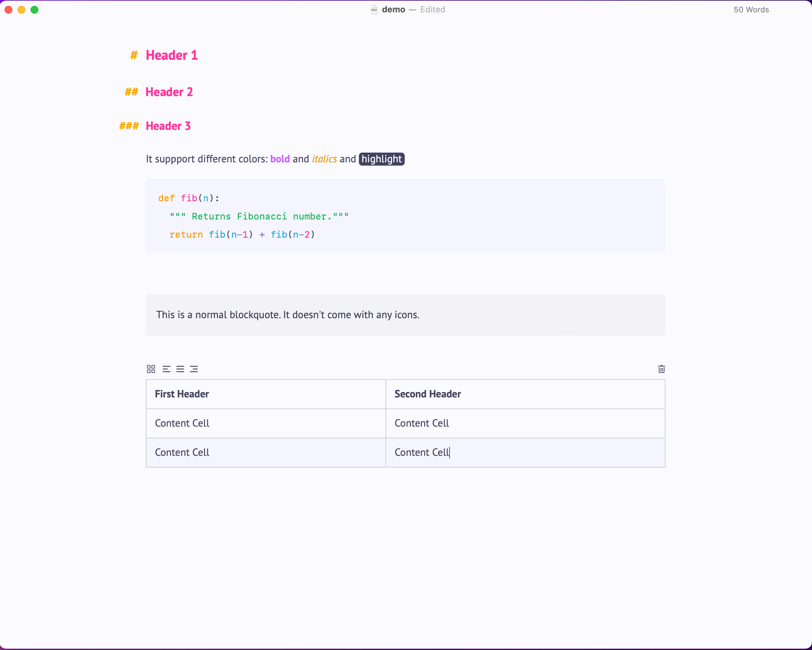812x650 pixels.
Task: Click the orange italics word
Action: [324, 159]
